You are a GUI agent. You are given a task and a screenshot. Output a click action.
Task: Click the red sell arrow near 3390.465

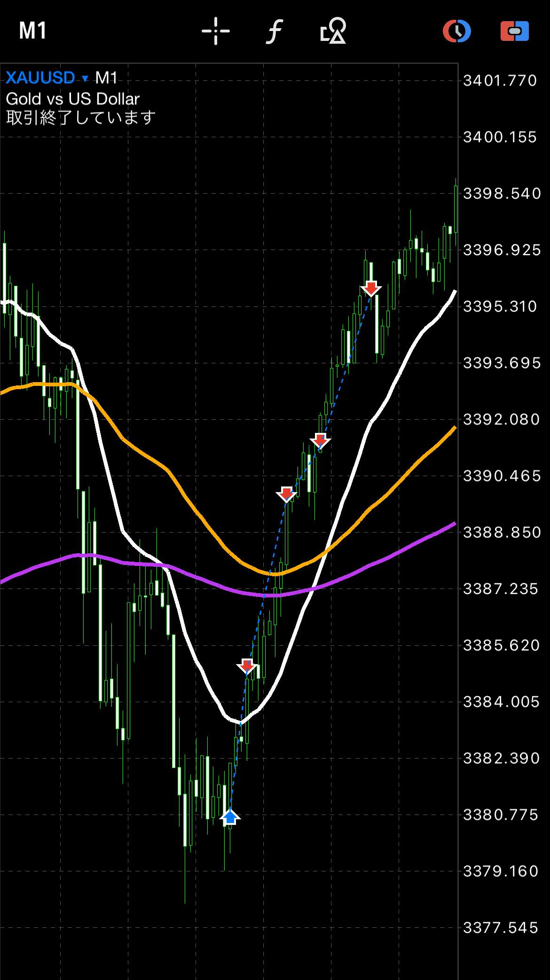point(286,494)
